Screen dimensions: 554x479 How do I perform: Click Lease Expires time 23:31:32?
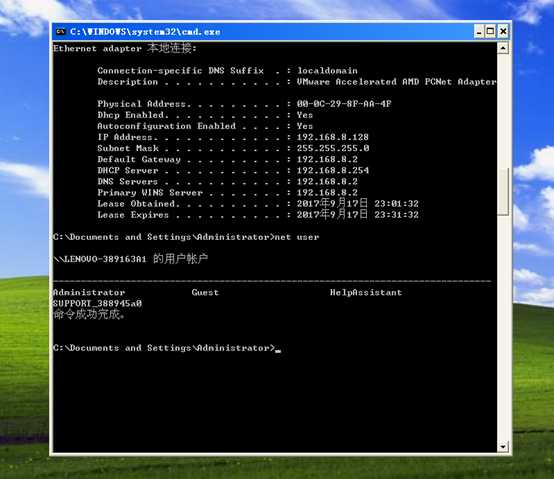396,215
